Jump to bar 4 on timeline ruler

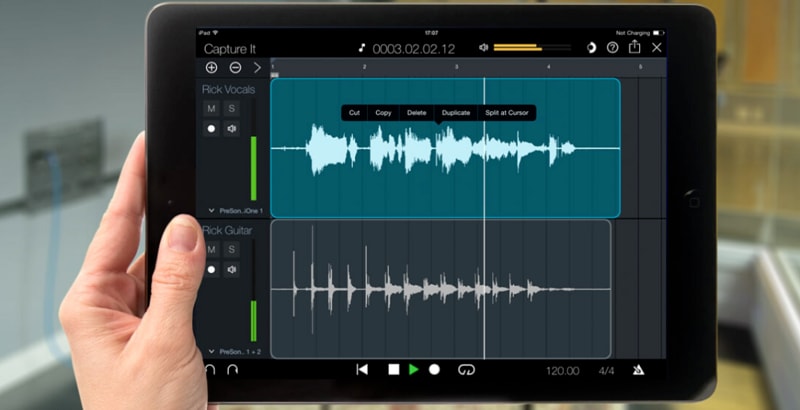coord(548,67)
